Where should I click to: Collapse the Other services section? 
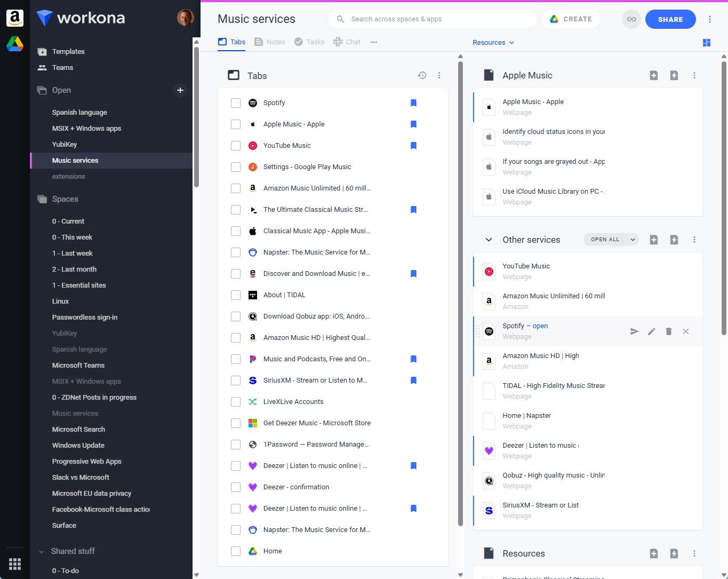(488, 240)
